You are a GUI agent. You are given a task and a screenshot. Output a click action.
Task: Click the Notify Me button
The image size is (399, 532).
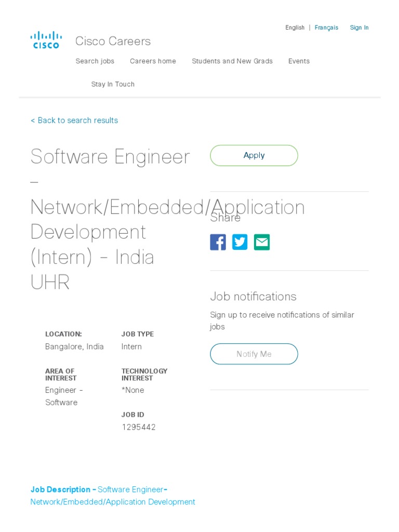[x=254, y=354]
